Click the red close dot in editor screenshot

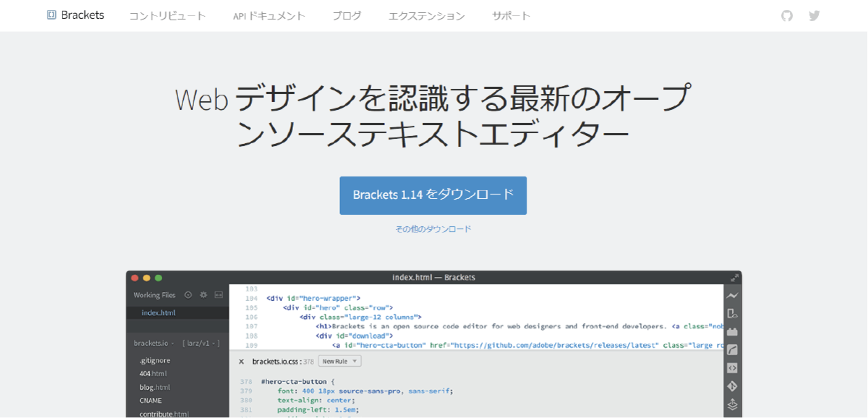[135, 278]
